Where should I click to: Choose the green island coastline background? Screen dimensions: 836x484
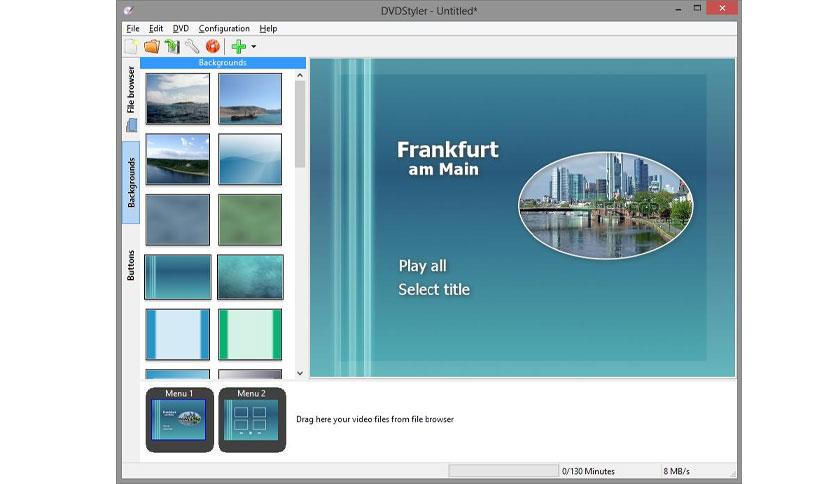click(x=178, y=159)
